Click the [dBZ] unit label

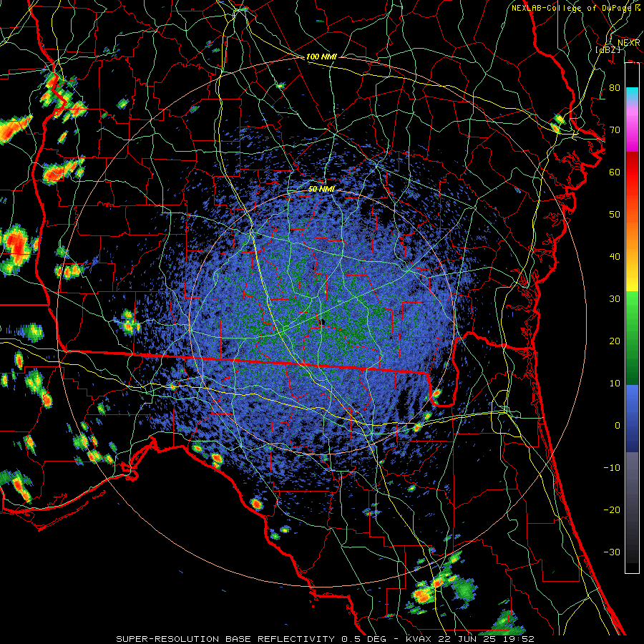click(x=608, y=49)
